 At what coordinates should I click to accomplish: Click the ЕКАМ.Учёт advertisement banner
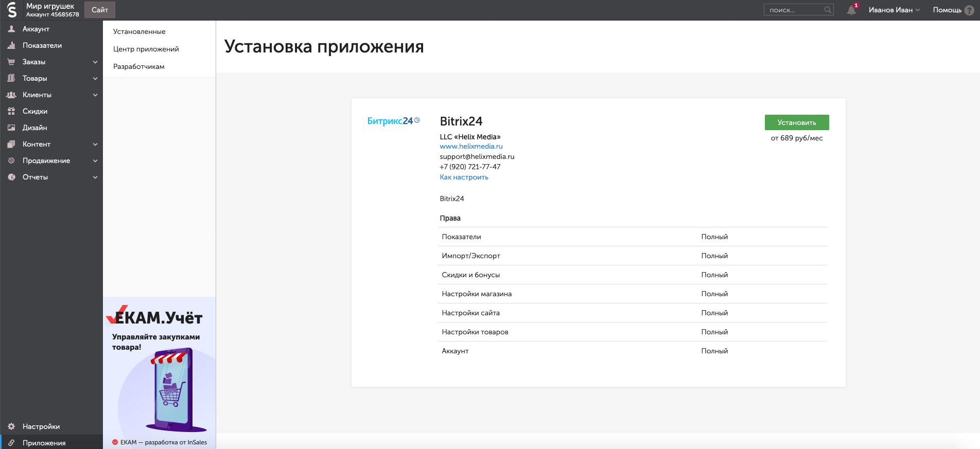[159, 373]
